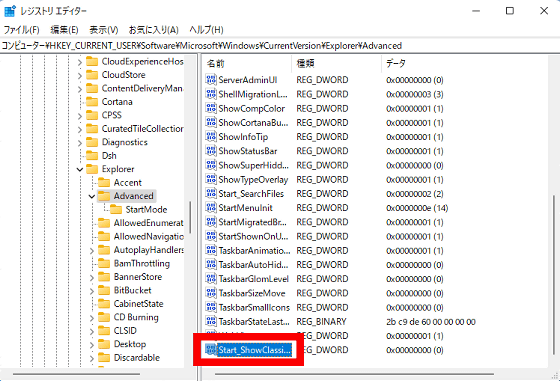The height and width of the screenshot is (381, 560).
Task: Click the REG_BINARY type cell
Action: coord(321,322)
